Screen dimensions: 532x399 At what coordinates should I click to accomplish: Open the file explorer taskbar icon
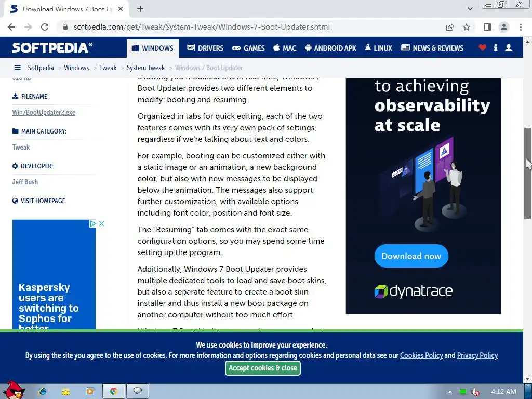[x=66, y=392]
